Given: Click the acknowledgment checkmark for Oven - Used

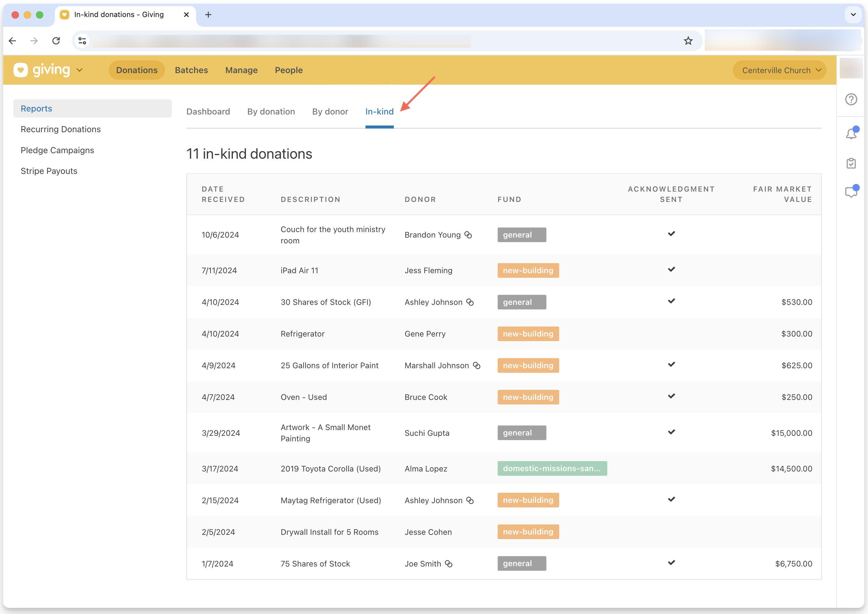Looking at the screenshot, I should (x=672, y=396).
